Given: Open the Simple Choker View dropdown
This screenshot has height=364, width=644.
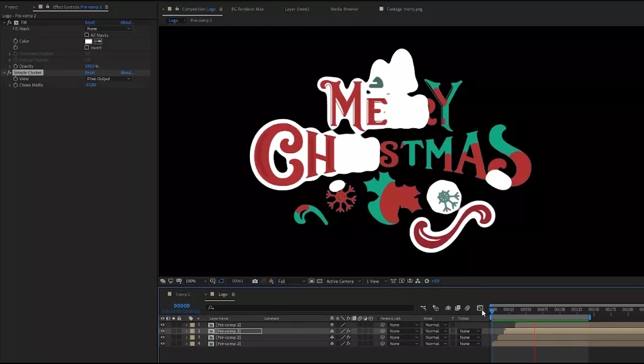Looking at the screenshot, I should click(x=108, y=79).
